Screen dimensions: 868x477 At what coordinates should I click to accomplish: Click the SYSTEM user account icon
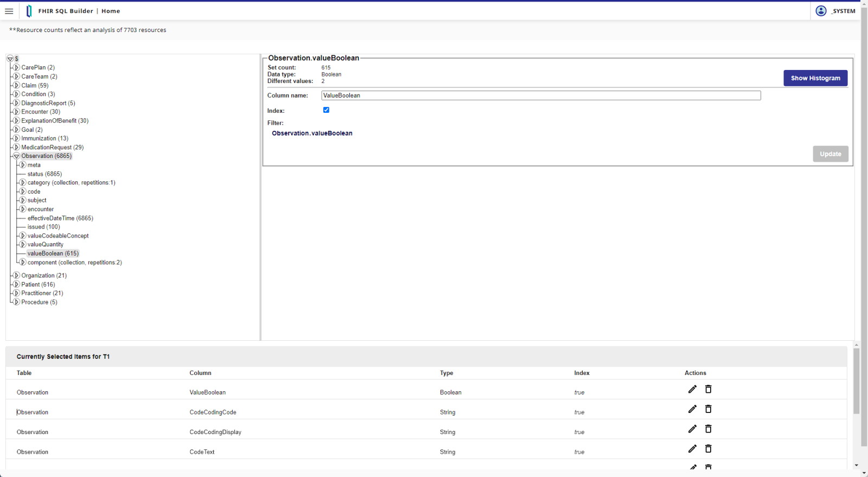point(821,11)
